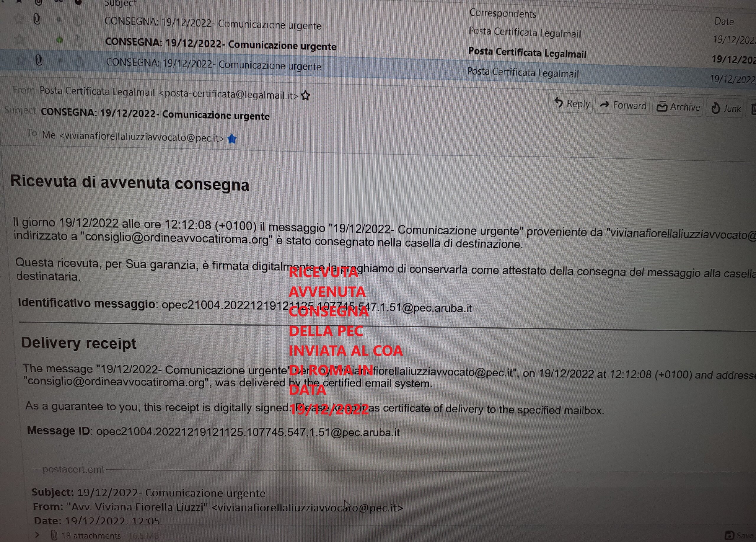Sort messages by Correspondents column

(502, 14)
